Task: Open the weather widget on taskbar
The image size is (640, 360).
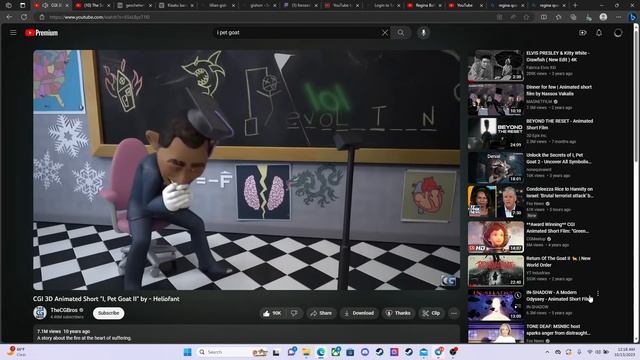Action: tap(16, 352)
